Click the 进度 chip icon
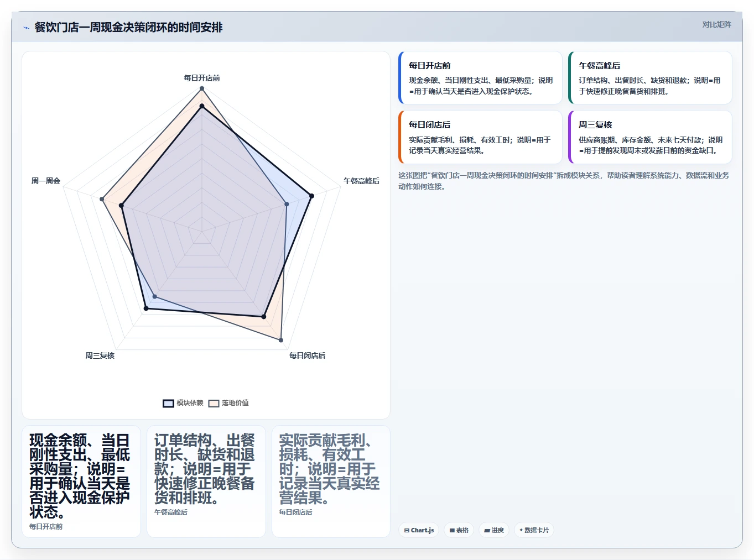 [487, 530]
